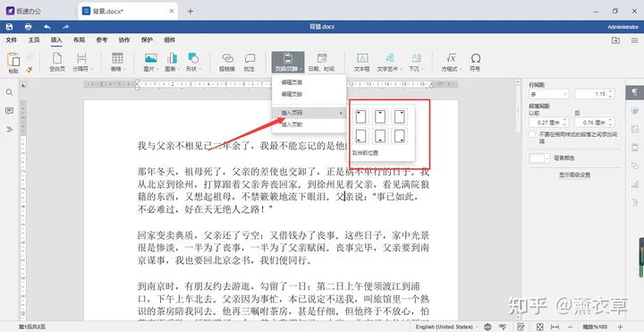Open the paragraph background color swatch
Image resolution: width=644 pixels, height=332 pixels.
coord(539,158)
